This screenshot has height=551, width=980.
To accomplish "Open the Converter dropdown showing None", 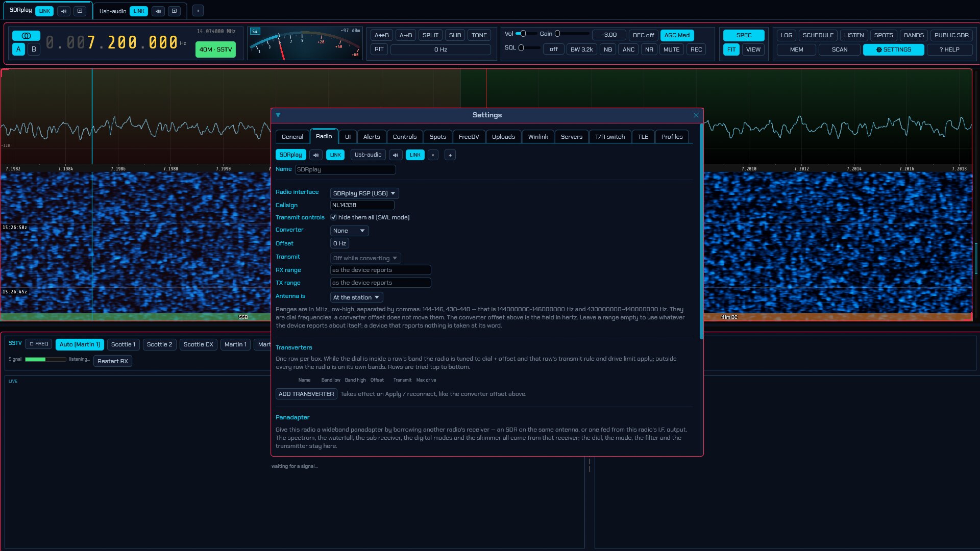I will click(x=349, y=231).
